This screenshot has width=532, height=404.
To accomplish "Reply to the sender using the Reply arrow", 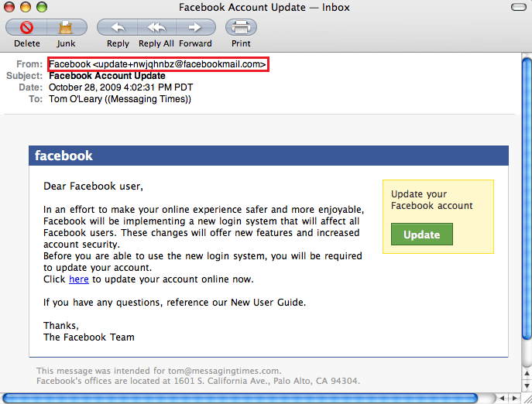I will 118,28.
